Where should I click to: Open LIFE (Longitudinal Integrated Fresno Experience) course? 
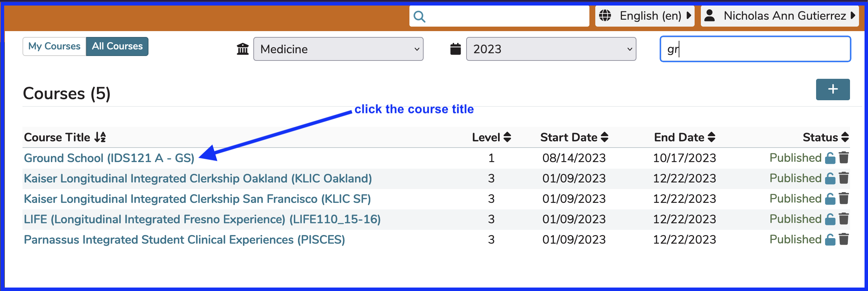(202, 219)
